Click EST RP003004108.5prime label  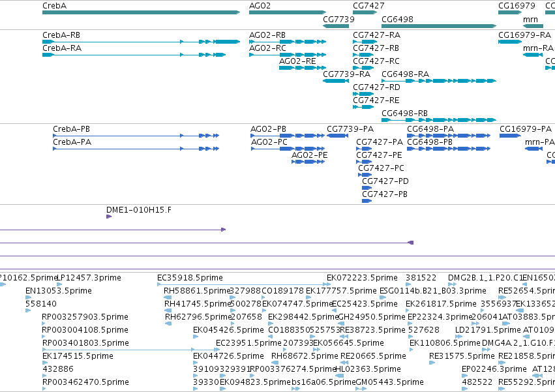click(85, 330)
